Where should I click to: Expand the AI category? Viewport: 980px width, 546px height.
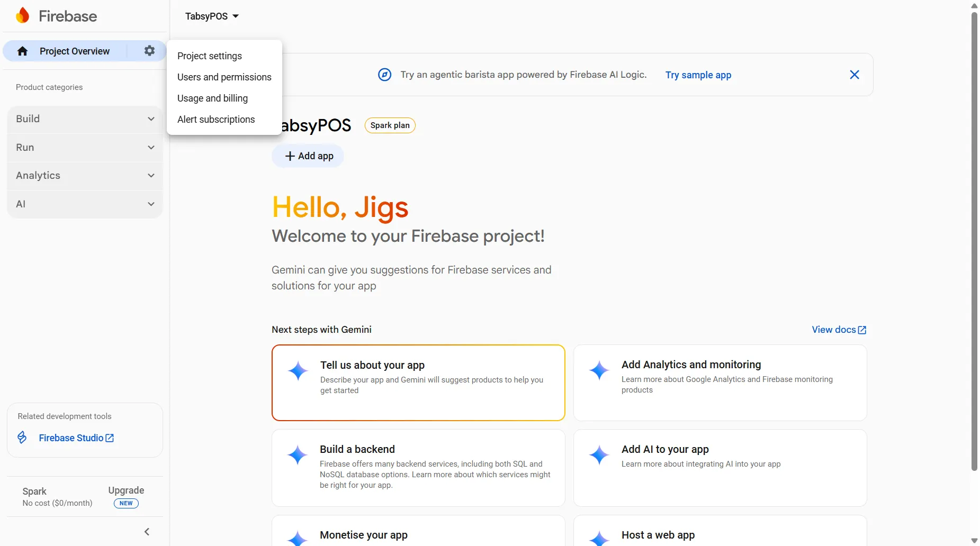85,204
